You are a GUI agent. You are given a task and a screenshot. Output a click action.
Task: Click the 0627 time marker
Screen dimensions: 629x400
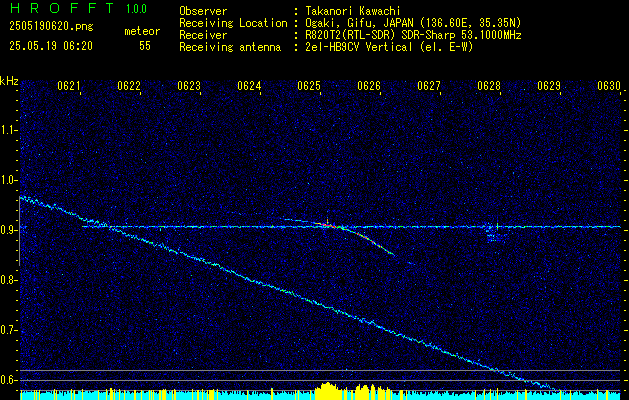(429, 86)
